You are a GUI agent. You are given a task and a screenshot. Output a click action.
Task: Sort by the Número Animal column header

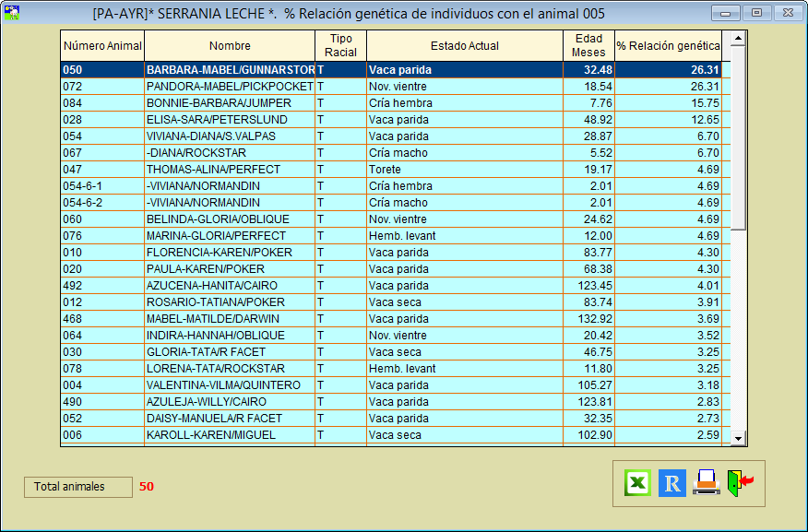(102, 45)
